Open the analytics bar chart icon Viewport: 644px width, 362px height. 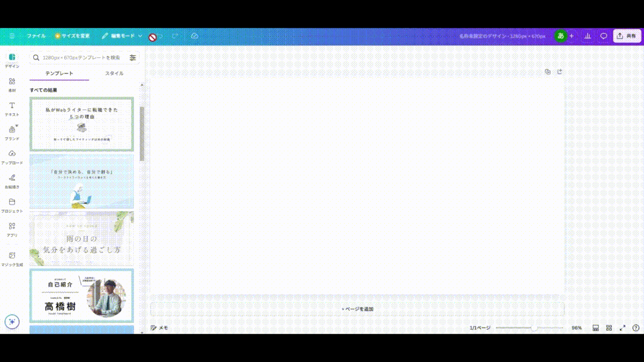588,36
